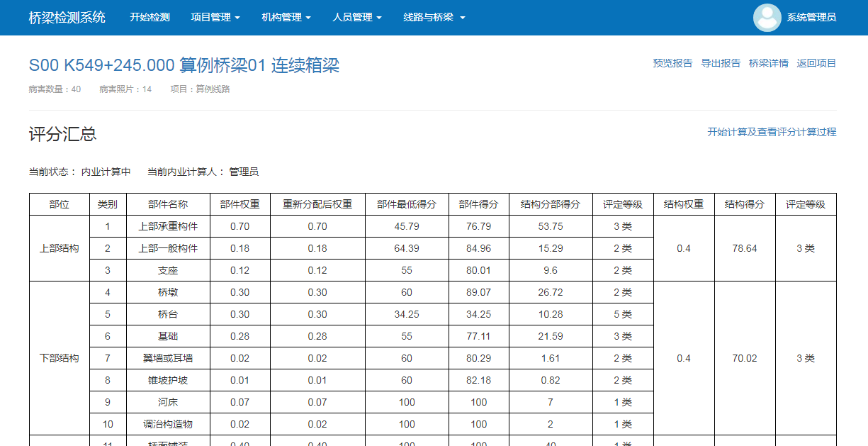This screenshot has height=446, width=868.
Task: Select the 上部承重构件 table cell
Action: [168, 226]
